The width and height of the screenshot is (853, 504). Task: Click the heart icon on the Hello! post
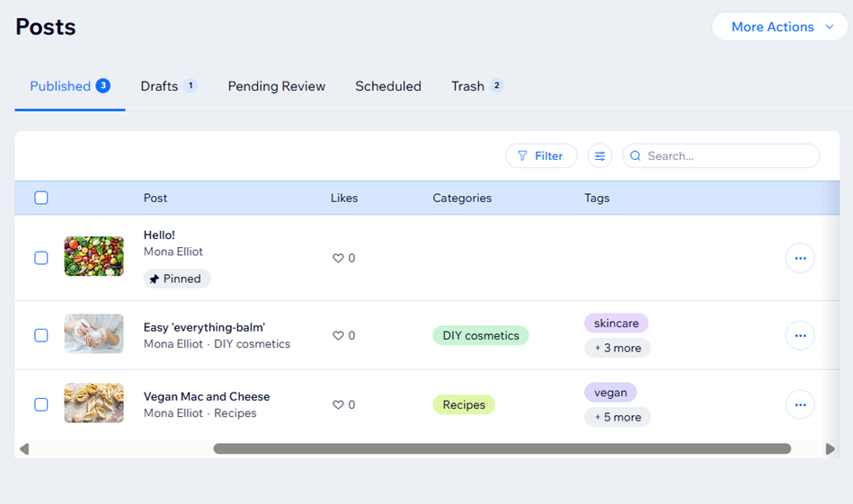point(339,258)
